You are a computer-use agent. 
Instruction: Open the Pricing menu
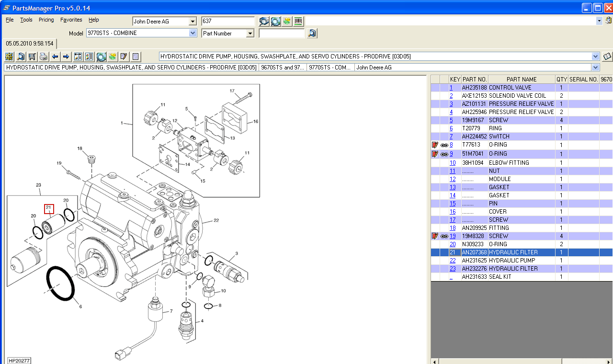coord(46,20)
